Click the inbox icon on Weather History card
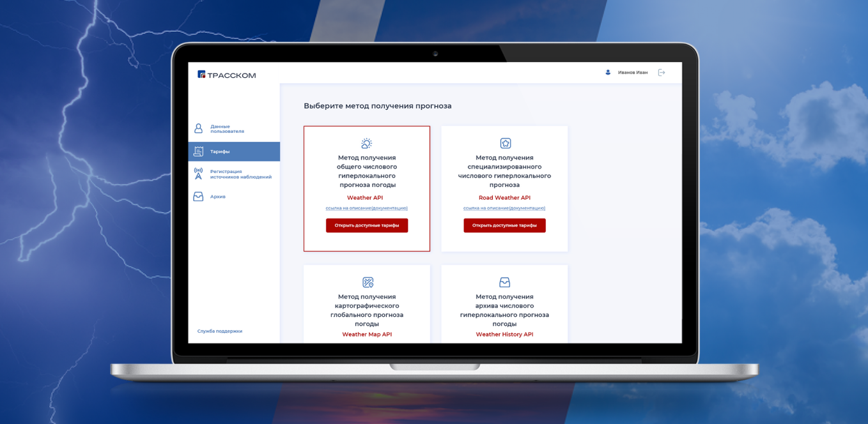This screenshot has width=868, height=424. pos(504,282)
